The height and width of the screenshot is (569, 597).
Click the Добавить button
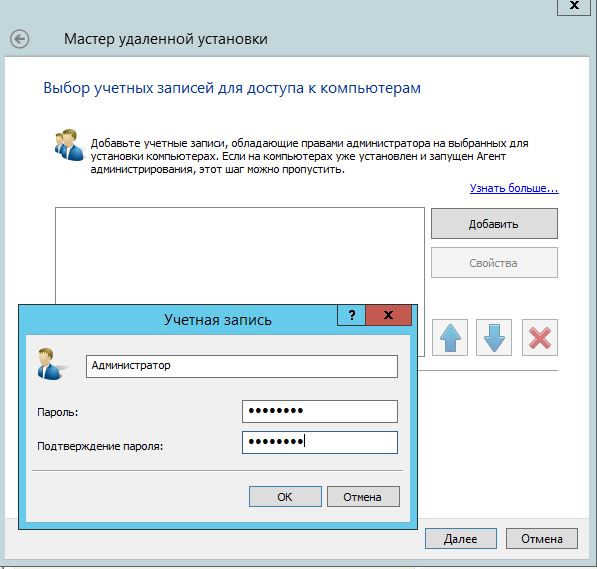coord(494,224)
